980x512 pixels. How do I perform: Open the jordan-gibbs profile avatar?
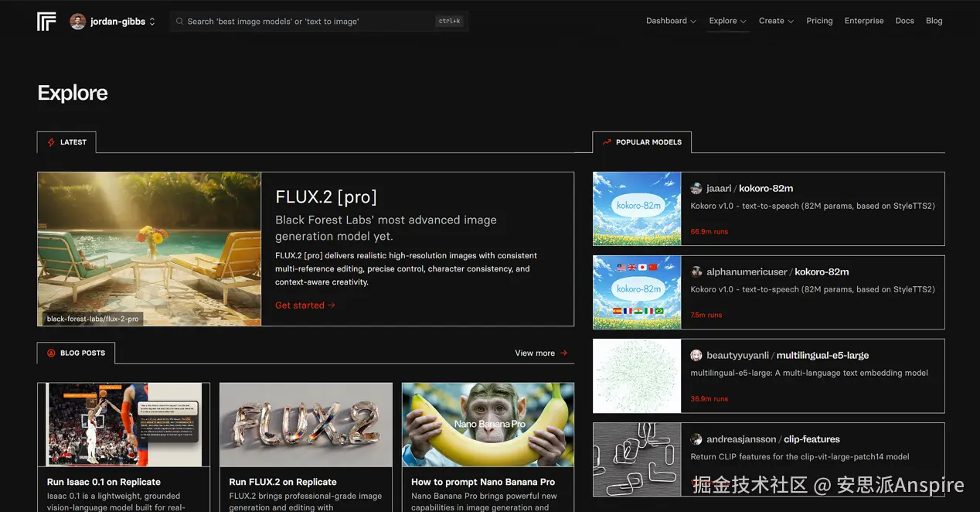(77, 22)
